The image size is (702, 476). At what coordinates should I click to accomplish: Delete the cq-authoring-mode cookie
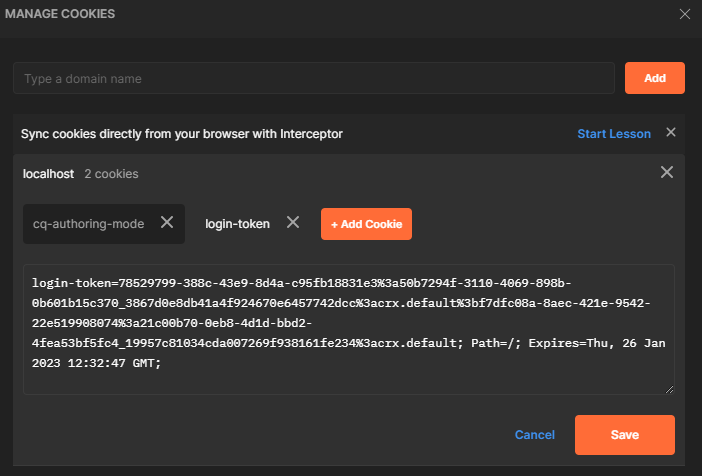167,223
